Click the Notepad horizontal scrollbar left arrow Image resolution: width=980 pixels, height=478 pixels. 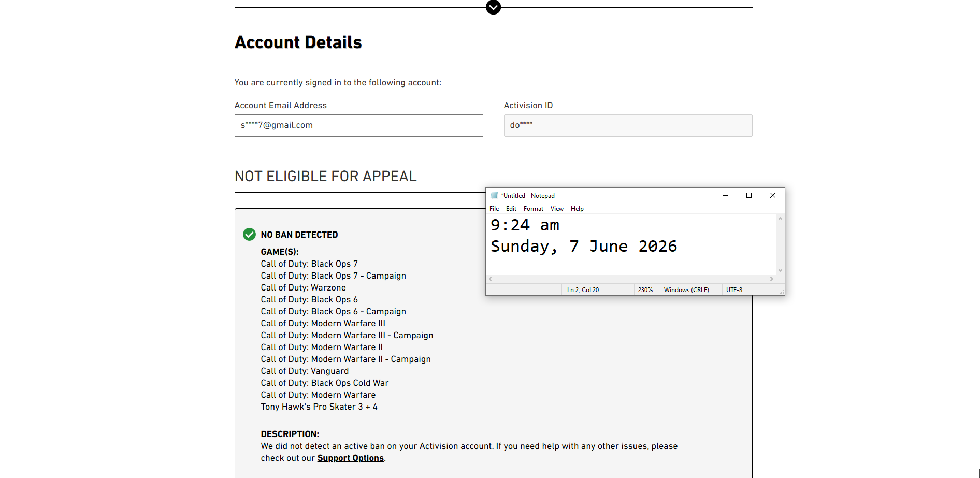click(x=491, y=279)
